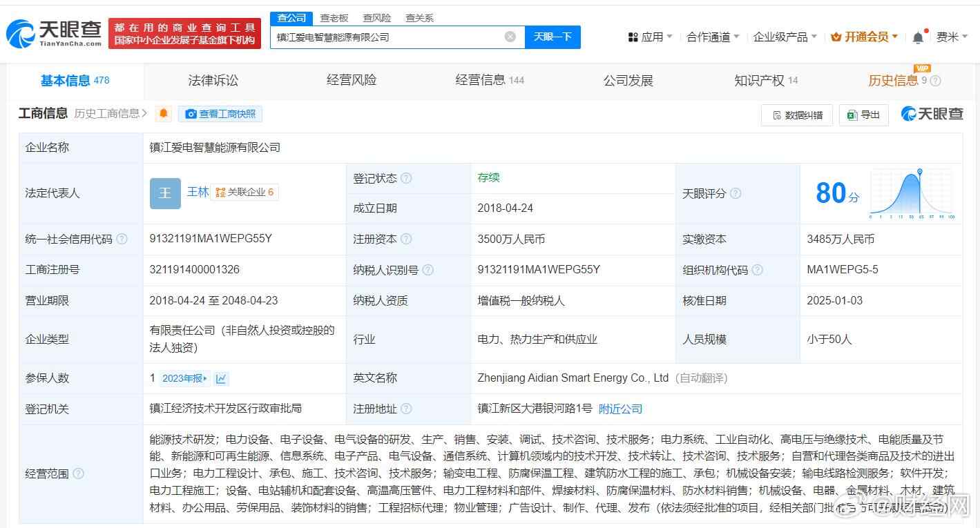
Task: Click help icon next to 统一社会信用代码
Action: pos(122,239)
